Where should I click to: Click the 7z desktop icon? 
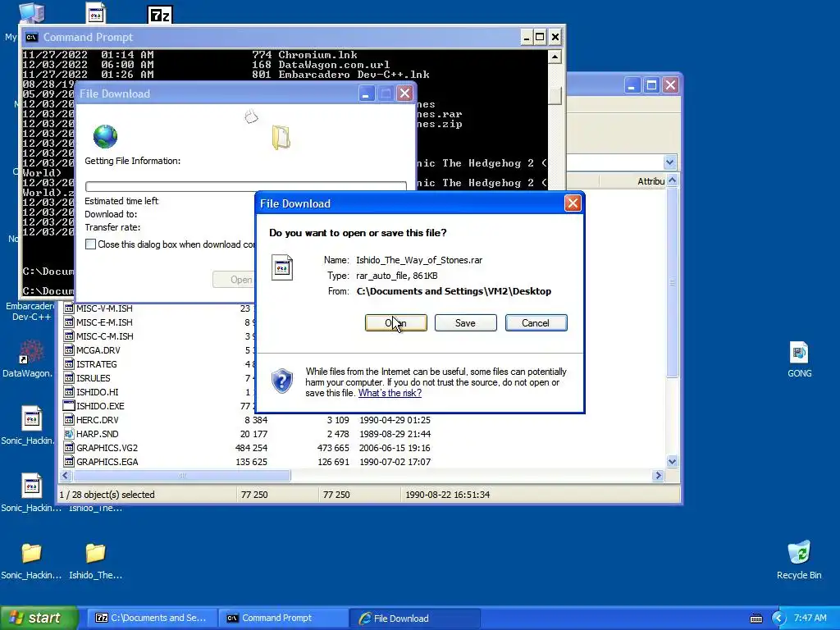[x=160, y=15]
